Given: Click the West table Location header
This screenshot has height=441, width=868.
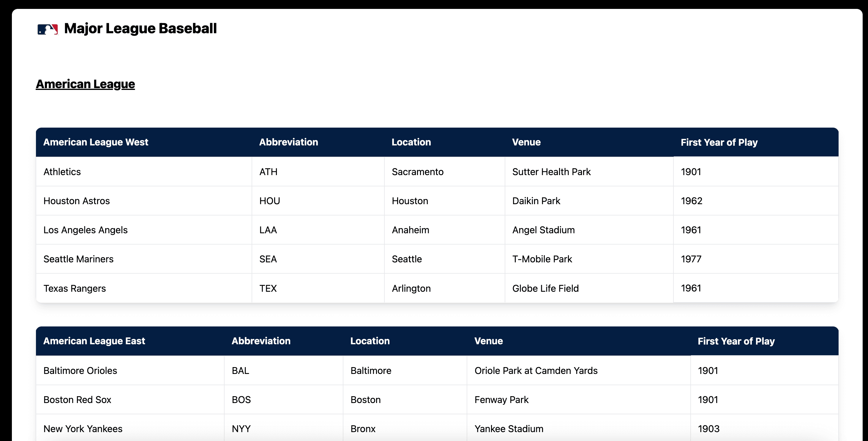Looking at the screenshot, I should point(445,142).
